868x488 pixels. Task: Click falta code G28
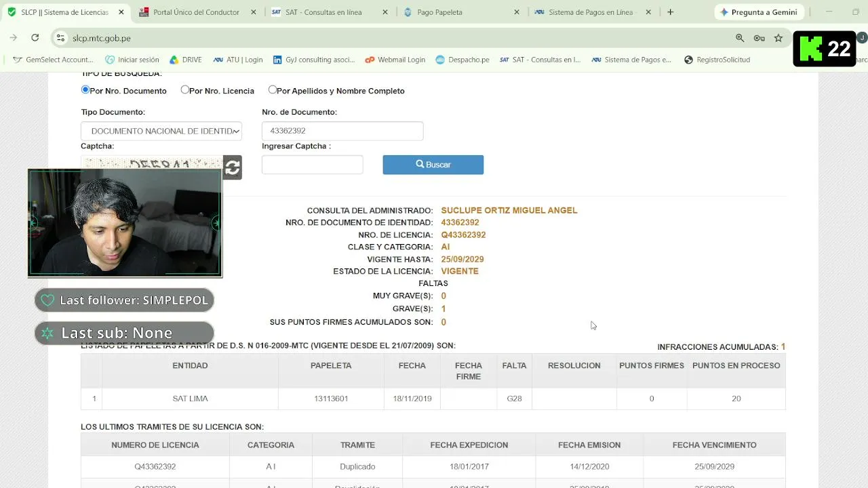pyautogui.click(x=514, y=399)
